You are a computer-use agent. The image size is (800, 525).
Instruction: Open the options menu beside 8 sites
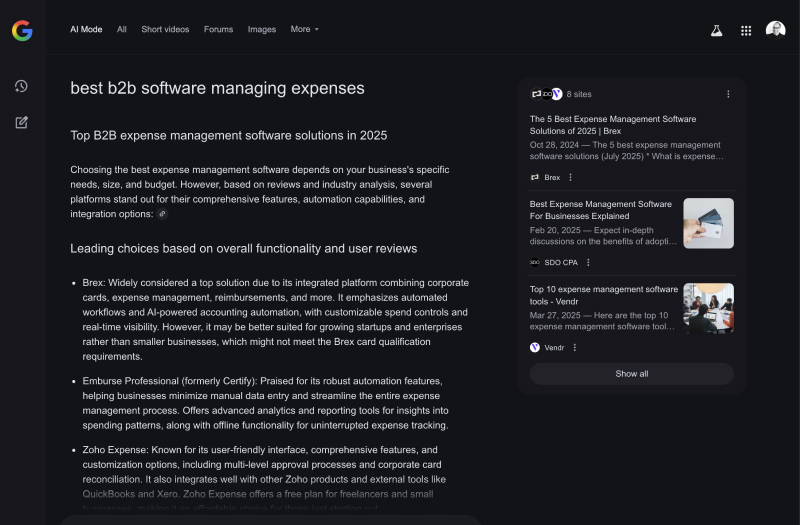pyautogui.click(x=728, y=94)
